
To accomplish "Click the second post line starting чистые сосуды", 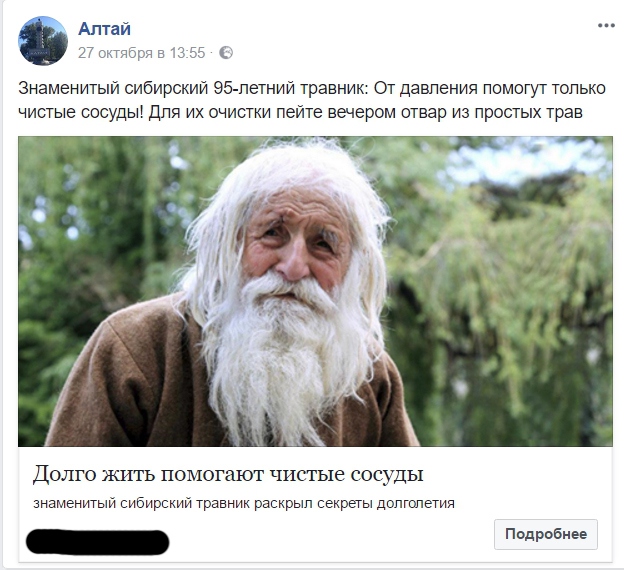I will pyautogui.click(x=300, y=112).
